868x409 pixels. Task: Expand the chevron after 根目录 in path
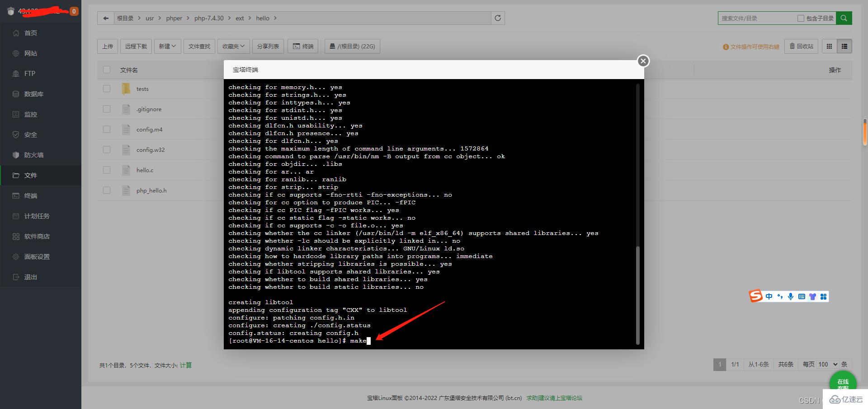coord(139,18)
